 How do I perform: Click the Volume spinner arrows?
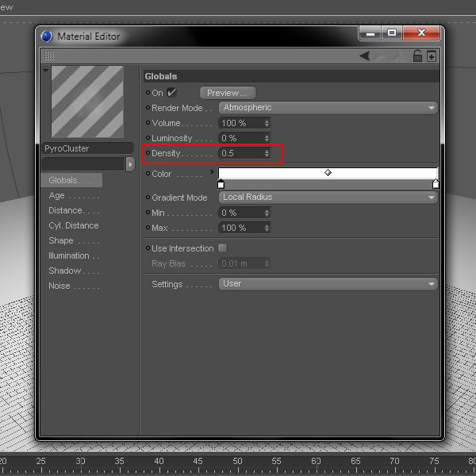point(267,123)
